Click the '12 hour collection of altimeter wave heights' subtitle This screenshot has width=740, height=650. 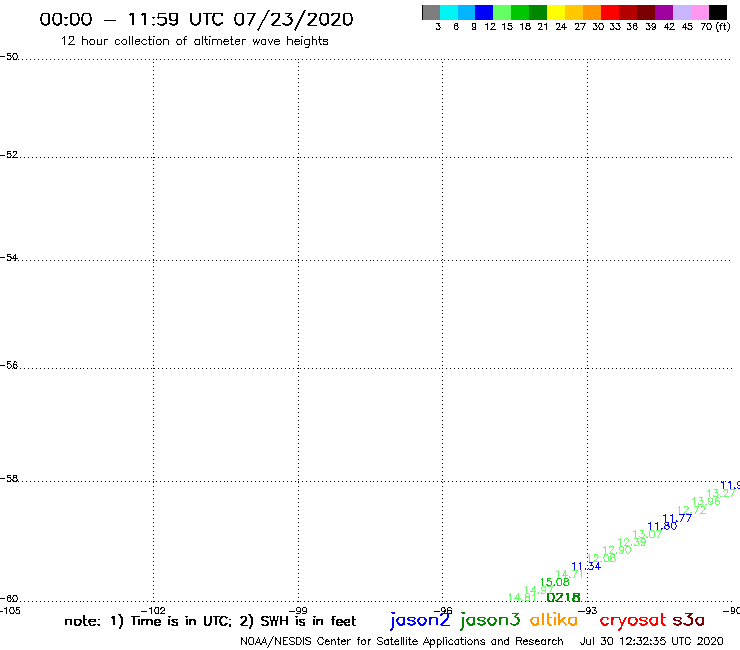tap(194, 41)
